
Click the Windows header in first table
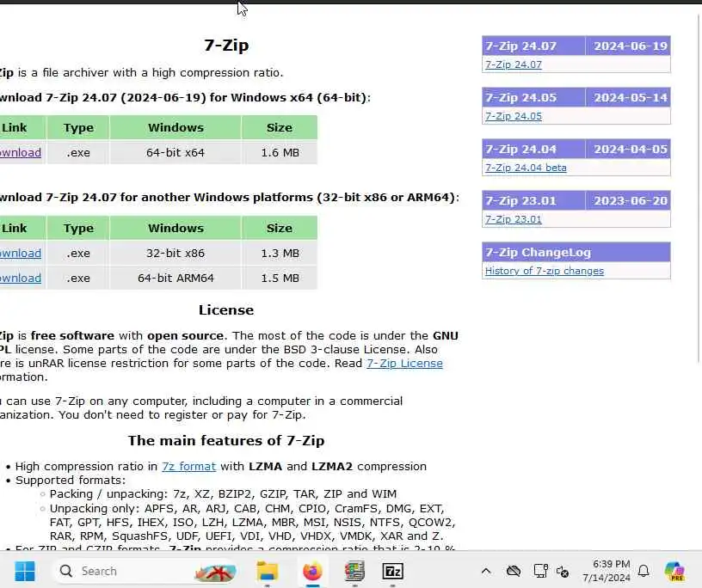click(x=175, y=127)
